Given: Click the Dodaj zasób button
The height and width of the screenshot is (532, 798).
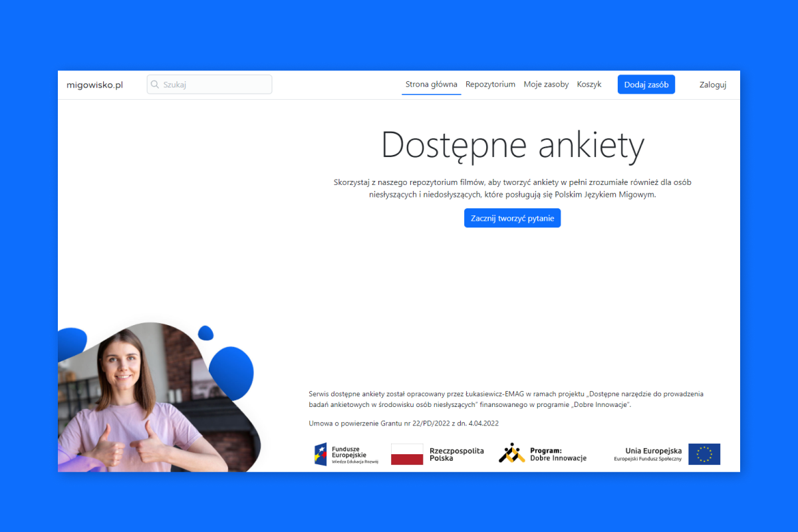Looking at the screenshot, I should [646, 84].
